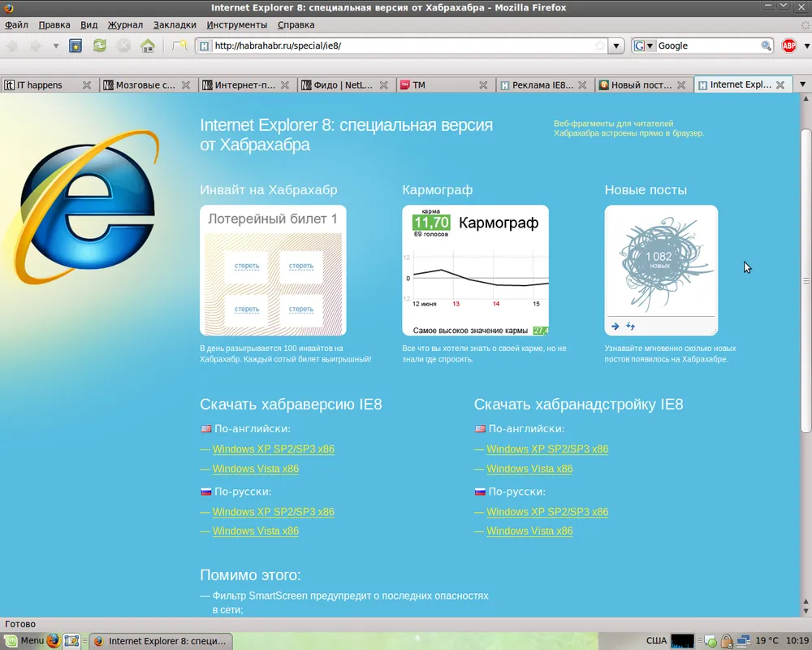Open the Журнал menu
812x650 pixels.
click(125, 25)
